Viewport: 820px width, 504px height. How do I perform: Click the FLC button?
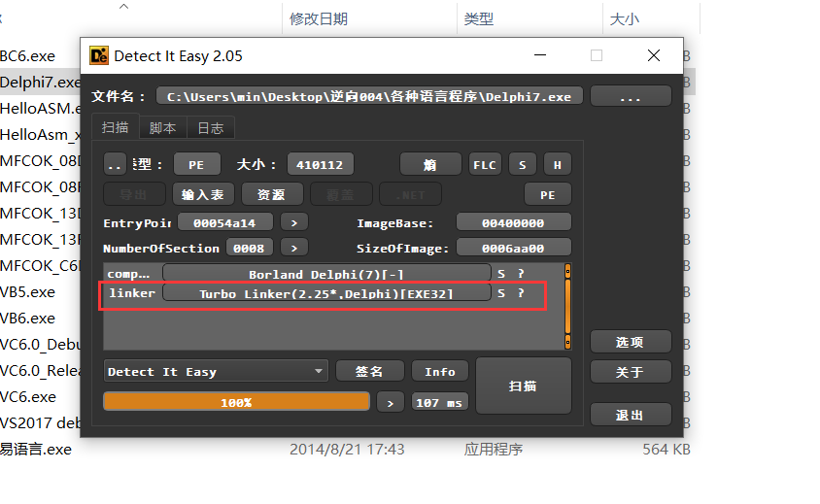(485, 165)
